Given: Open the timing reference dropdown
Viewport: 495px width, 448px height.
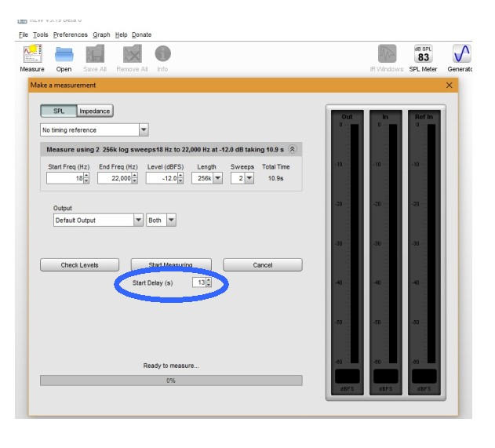Looking at the screenshot, I should [x=144, y=130].
